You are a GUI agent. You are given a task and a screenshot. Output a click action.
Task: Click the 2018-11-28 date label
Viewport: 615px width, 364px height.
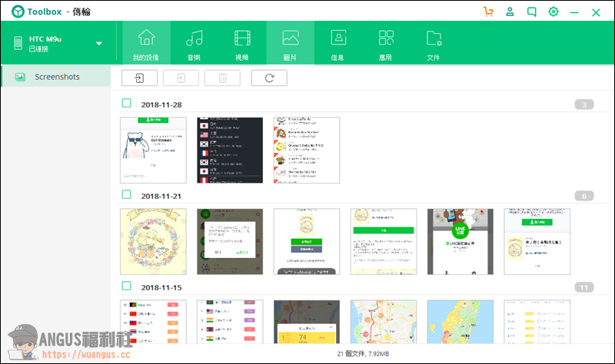coord(161,104)
